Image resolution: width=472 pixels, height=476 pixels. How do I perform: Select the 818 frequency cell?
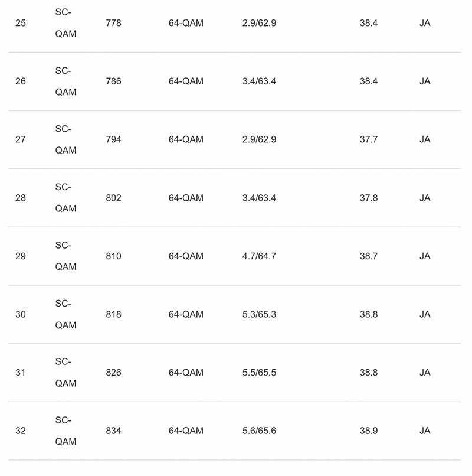[113, 314]
